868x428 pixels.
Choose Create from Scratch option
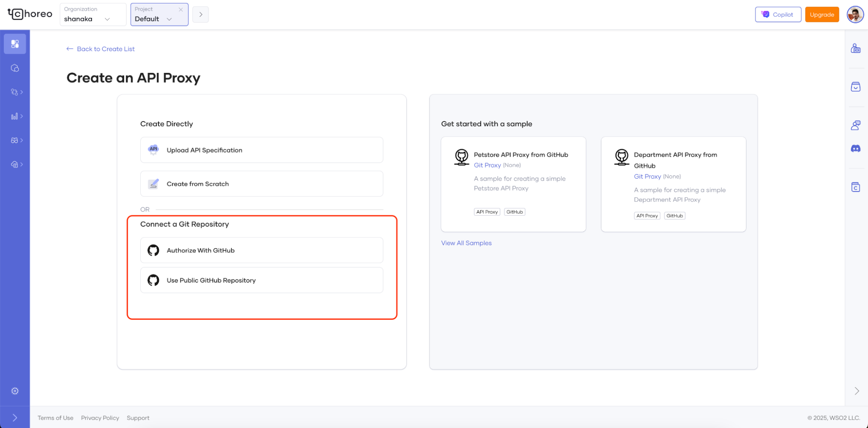tap(261, 184)
